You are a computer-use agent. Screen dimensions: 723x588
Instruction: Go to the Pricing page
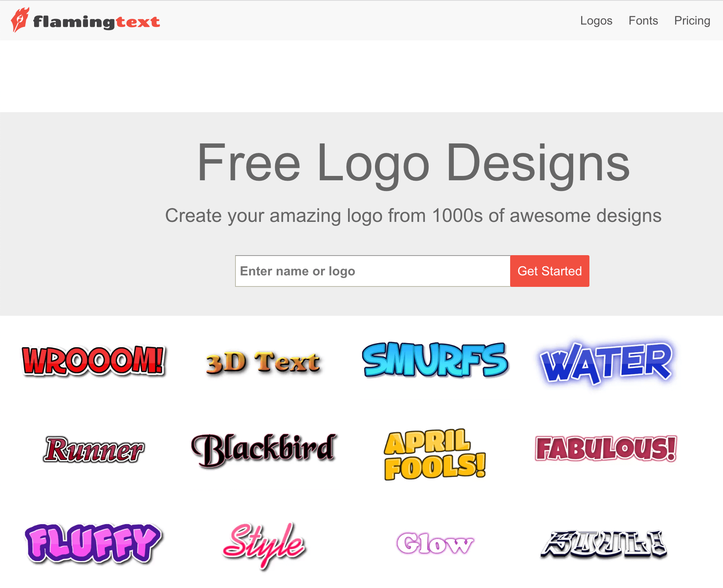[692, 21]
